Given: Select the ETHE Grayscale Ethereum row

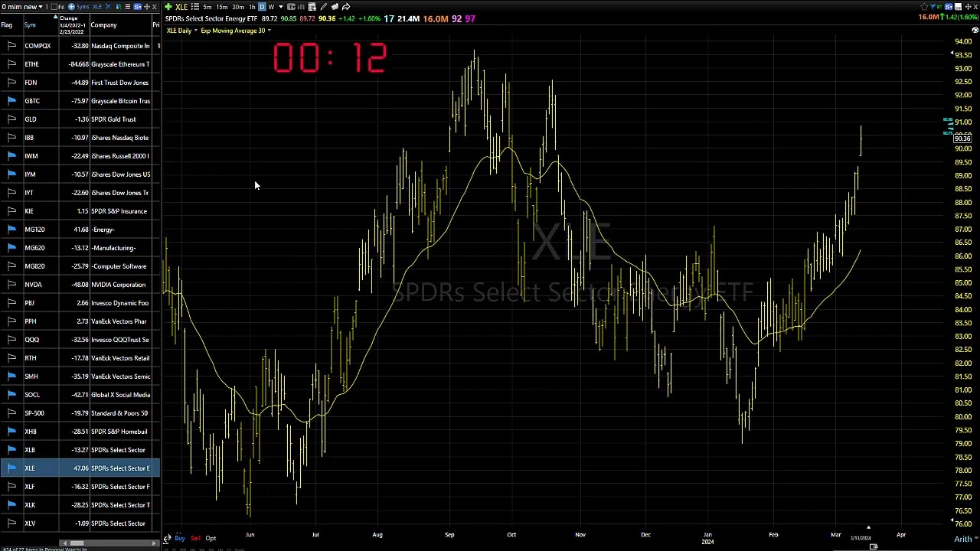Looking at the screenshot, I should (80, 64).
